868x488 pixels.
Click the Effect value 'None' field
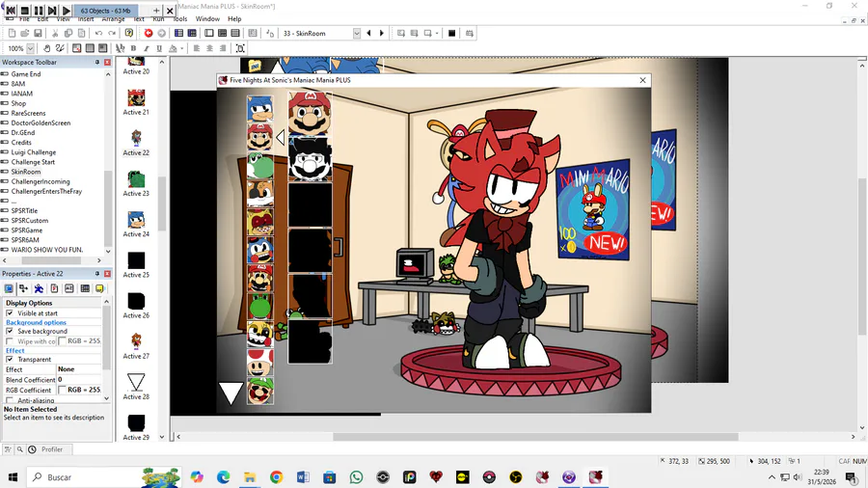(79, 369)
